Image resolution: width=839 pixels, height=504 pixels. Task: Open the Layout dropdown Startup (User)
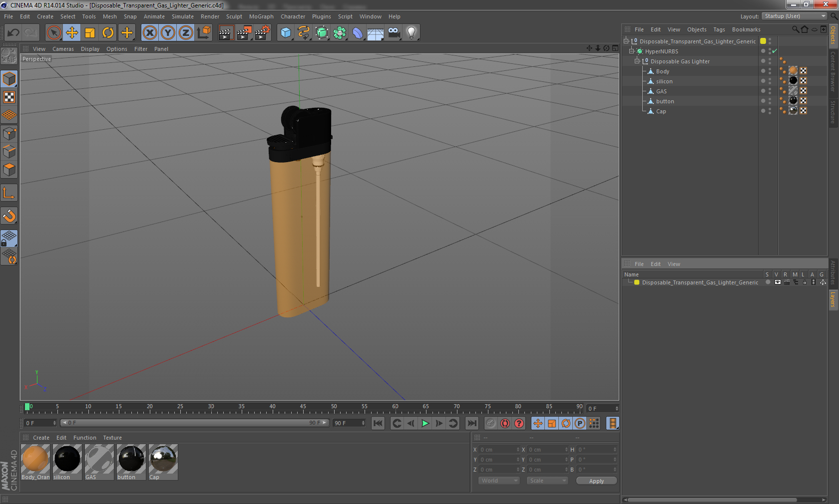795,16
